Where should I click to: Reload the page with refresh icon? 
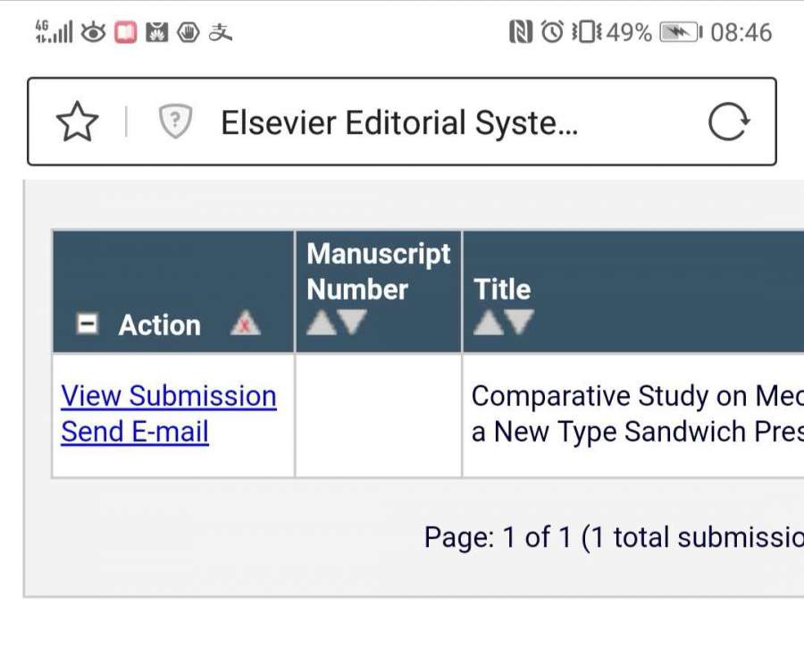pos(728,122)
